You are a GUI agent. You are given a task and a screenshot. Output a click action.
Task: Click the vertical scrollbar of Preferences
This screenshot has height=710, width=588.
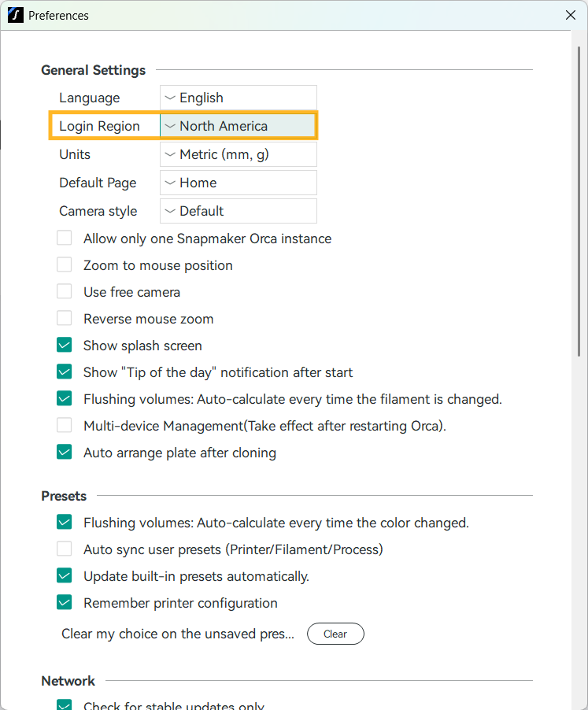(x=579, y=197)
